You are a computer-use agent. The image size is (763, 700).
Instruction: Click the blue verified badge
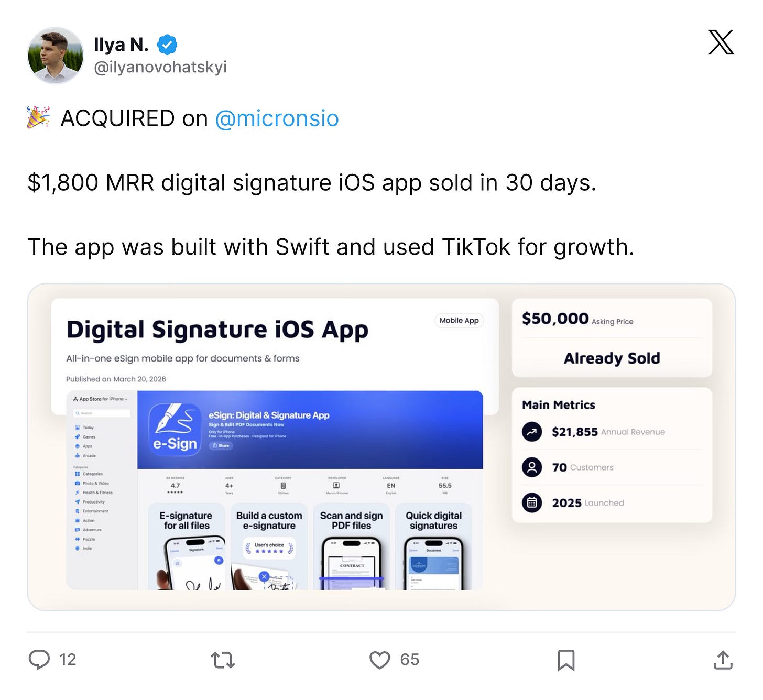[167, 45]
